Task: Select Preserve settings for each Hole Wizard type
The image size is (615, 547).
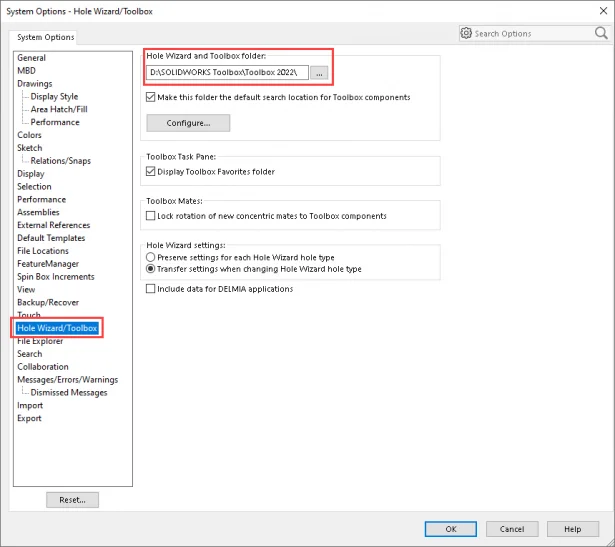Action: point(151,257)
